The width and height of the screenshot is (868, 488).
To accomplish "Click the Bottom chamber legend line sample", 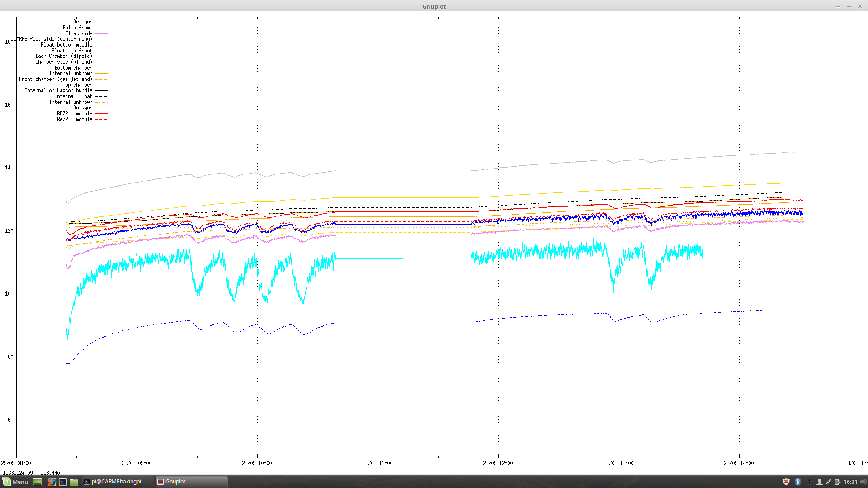I will [x=101, y=68].
